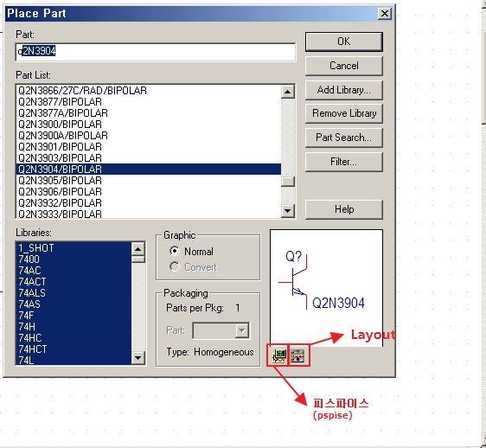
Task: Select the 7400 library
Action: (x=74, y=259)
